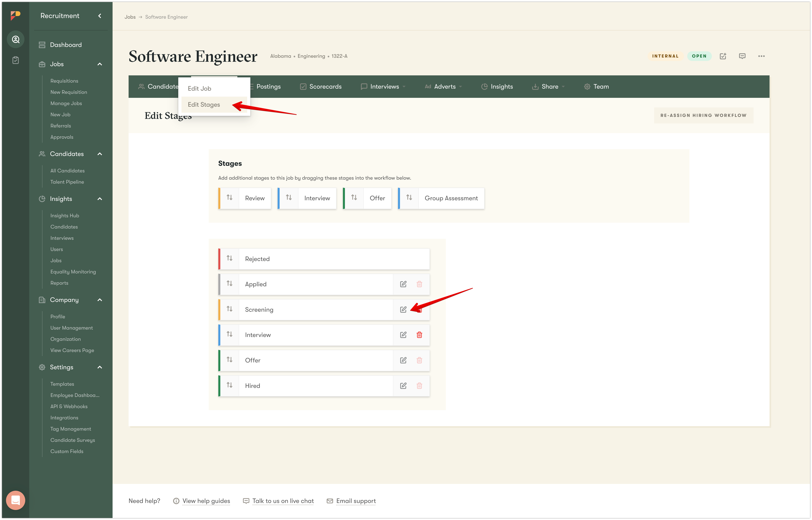The width and height of the screenshot is (812, 520).
Task: Open the three-dots more options menu
Action: point(761,56)
